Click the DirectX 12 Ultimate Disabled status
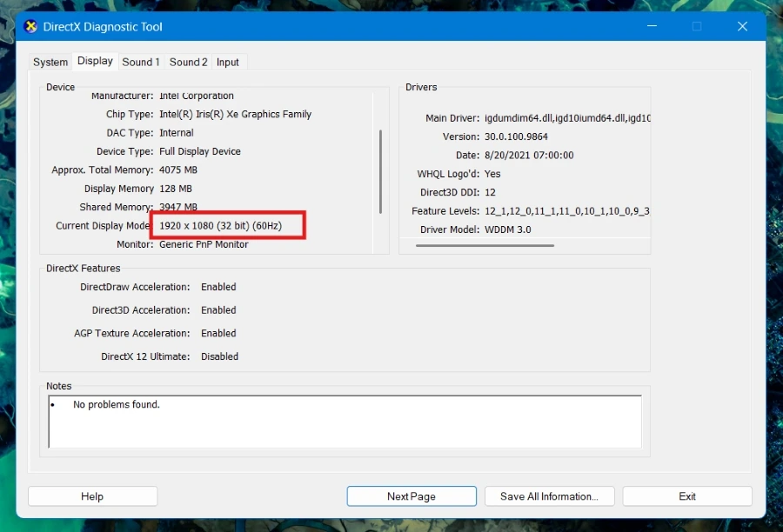The width and height of the screenshot is (783, 532). click(220, 356)
